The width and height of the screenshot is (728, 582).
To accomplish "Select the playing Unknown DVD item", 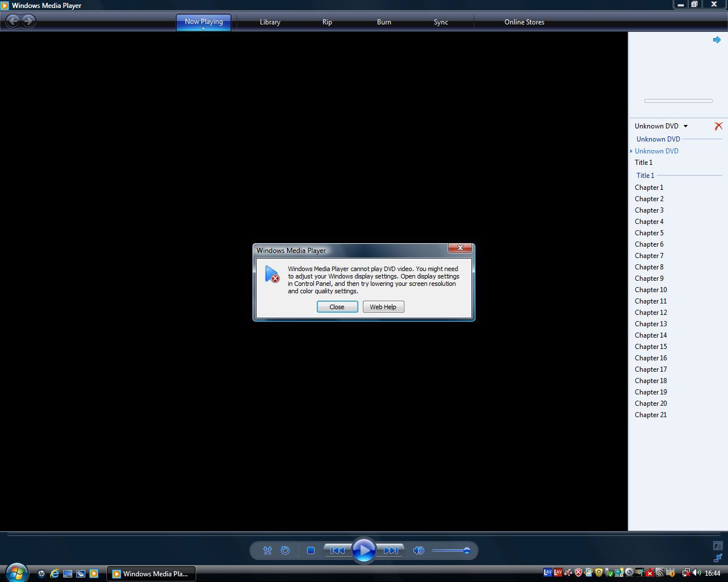I will pyautogui.click(x=656, y=151).
